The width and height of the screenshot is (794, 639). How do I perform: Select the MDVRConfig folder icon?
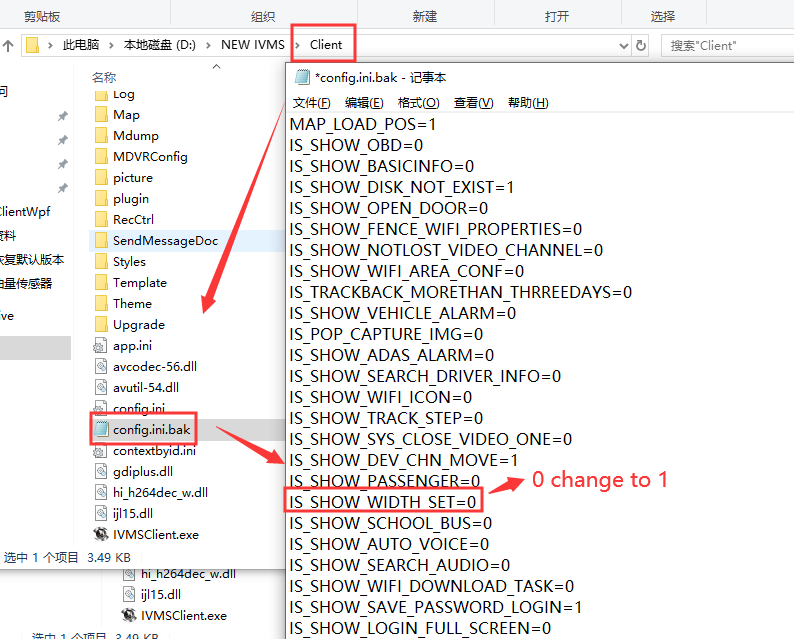[x=101, y=156]
